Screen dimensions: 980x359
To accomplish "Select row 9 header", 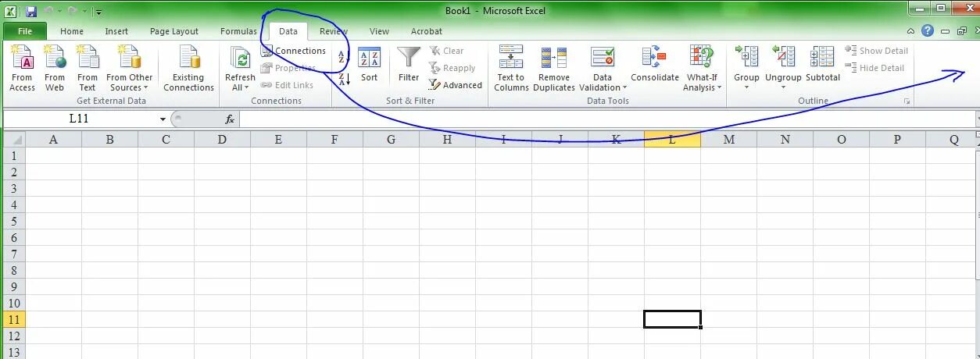I will point(14,286).
